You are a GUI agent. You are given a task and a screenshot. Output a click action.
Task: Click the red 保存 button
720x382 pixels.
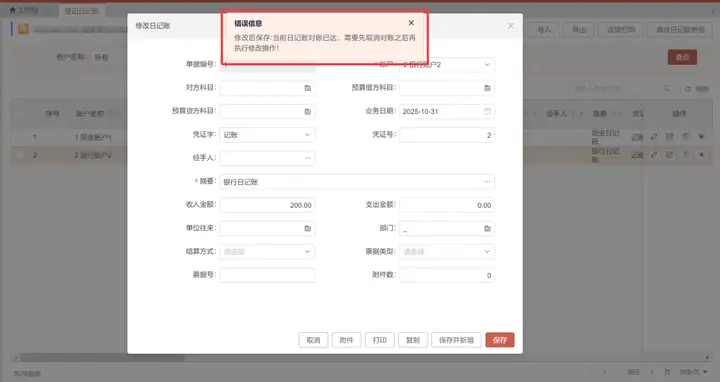(500, 340)
